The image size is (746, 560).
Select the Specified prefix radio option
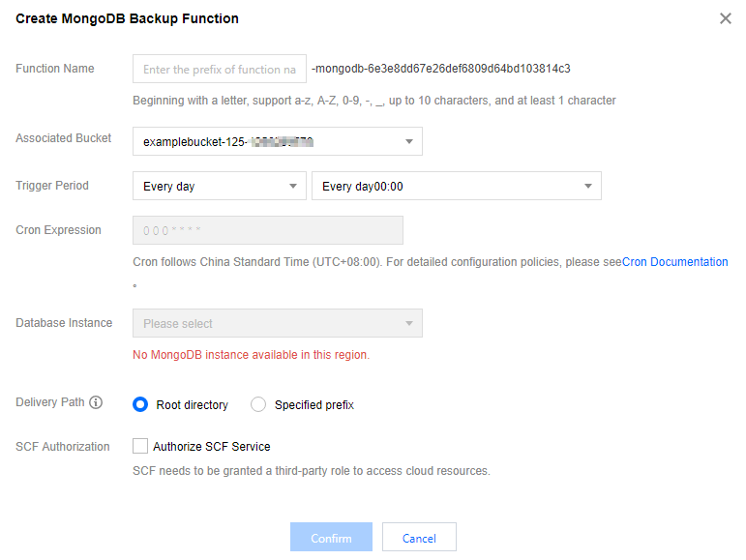[x=258, y=404]
